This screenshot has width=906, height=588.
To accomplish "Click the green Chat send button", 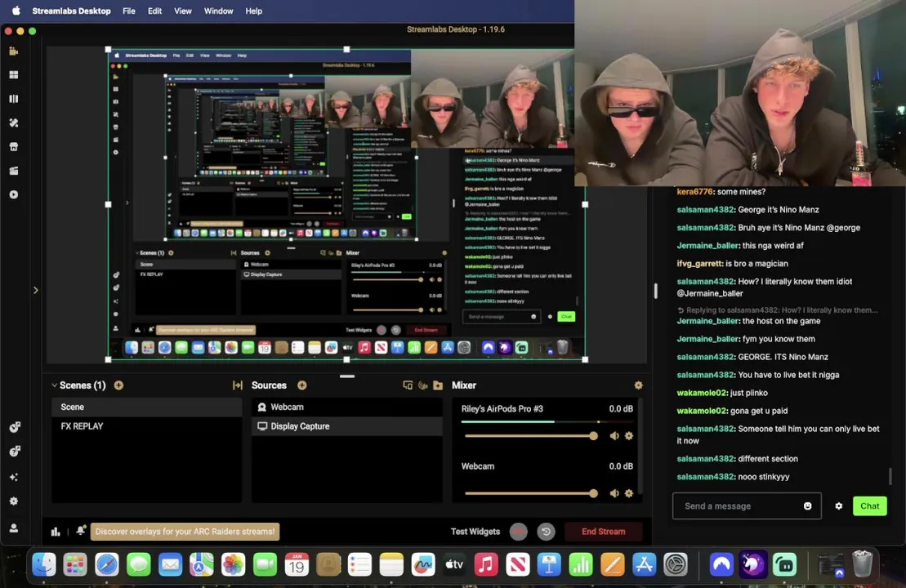I will (x=869, y=506).
